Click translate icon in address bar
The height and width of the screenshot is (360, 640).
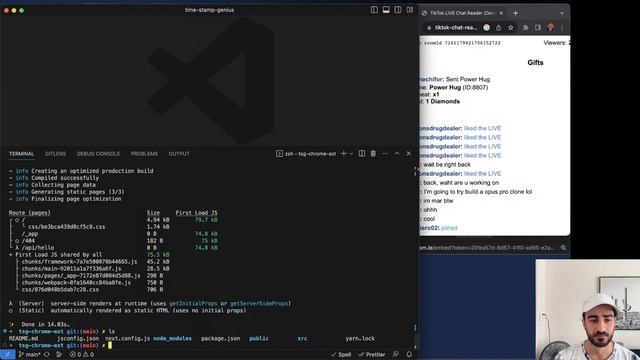click(487, 27)
